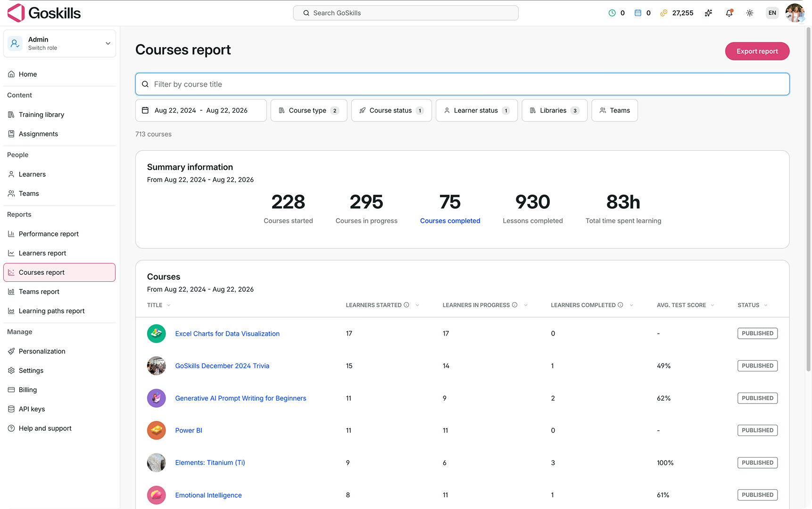Export the report
The width and height of the screenshot is (812, 509).
tap(757, 51)
